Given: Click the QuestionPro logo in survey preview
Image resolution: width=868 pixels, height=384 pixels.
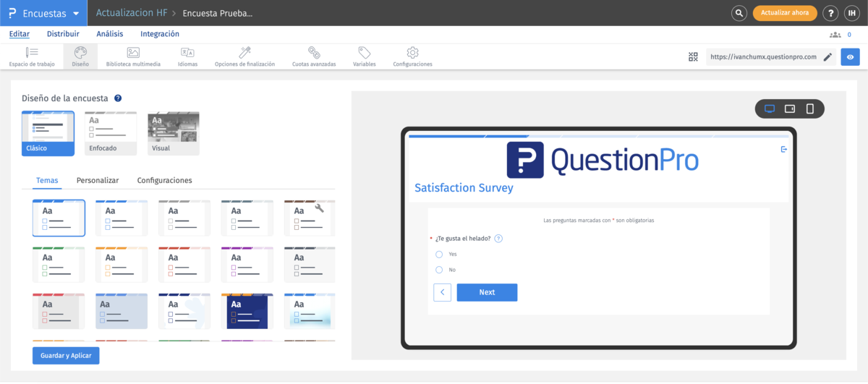Looking at the screenshot, I should (603, 159).
